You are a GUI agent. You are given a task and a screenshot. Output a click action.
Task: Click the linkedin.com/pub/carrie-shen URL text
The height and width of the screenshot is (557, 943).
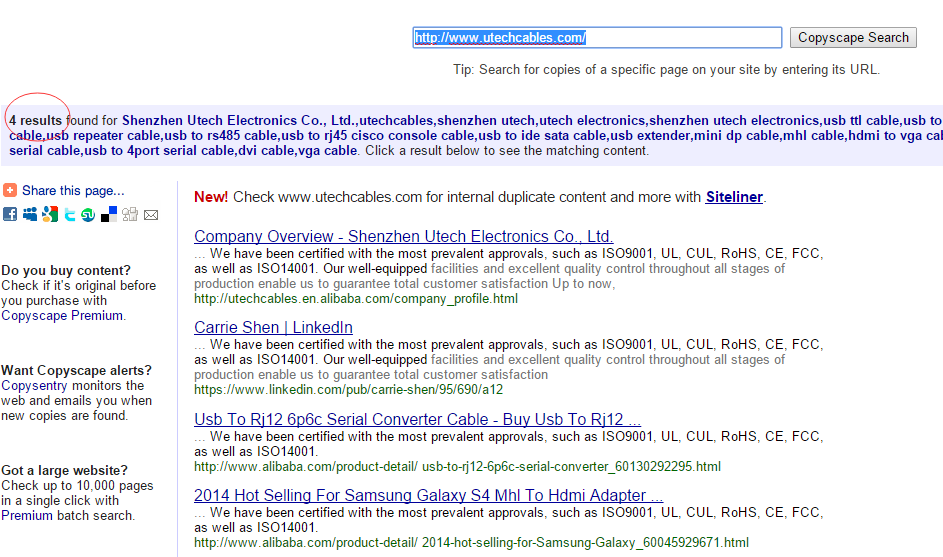point(348,390)
